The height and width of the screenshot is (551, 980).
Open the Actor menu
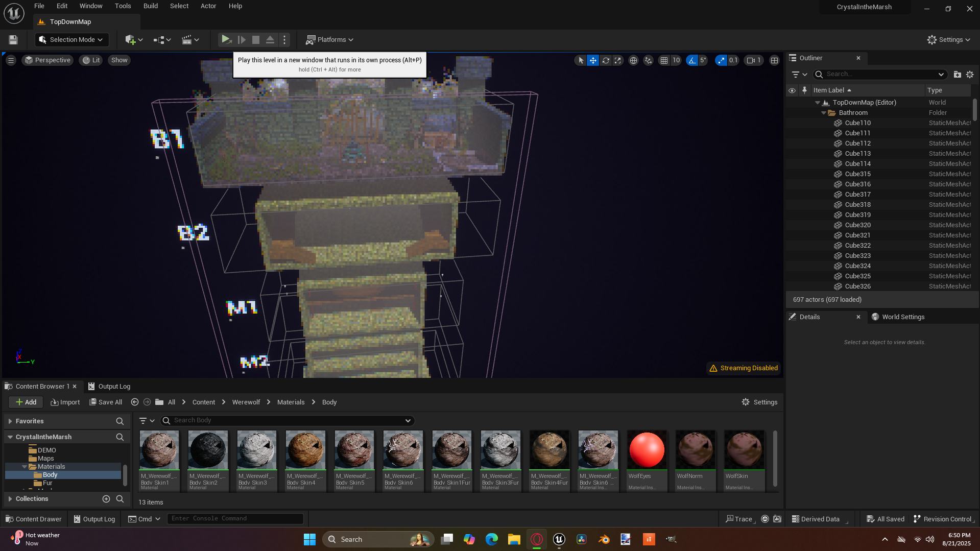click(x=208, y=6)
